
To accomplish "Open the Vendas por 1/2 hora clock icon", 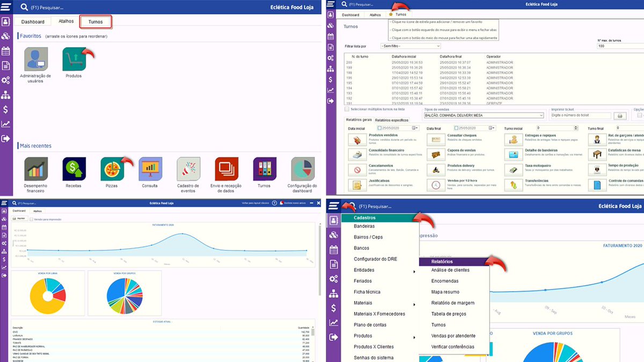I will point(435,185).
